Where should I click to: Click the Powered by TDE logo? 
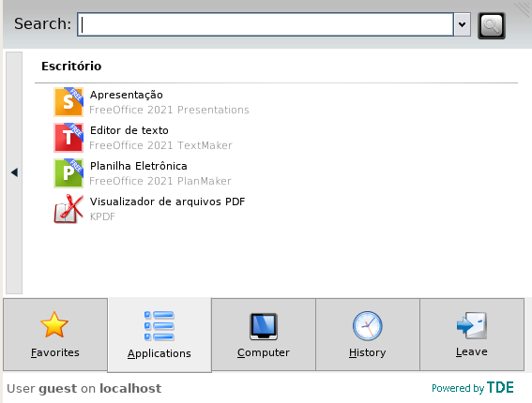(473, 388)
